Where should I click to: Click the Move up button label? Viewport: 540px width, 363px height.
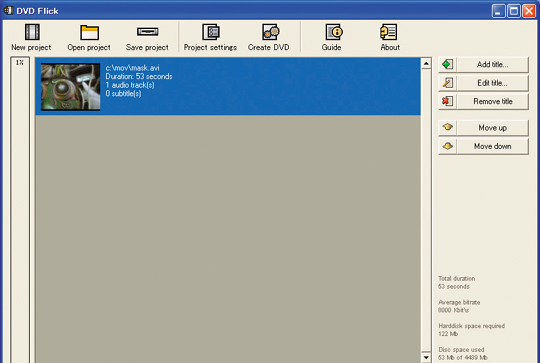click(492, 128)
